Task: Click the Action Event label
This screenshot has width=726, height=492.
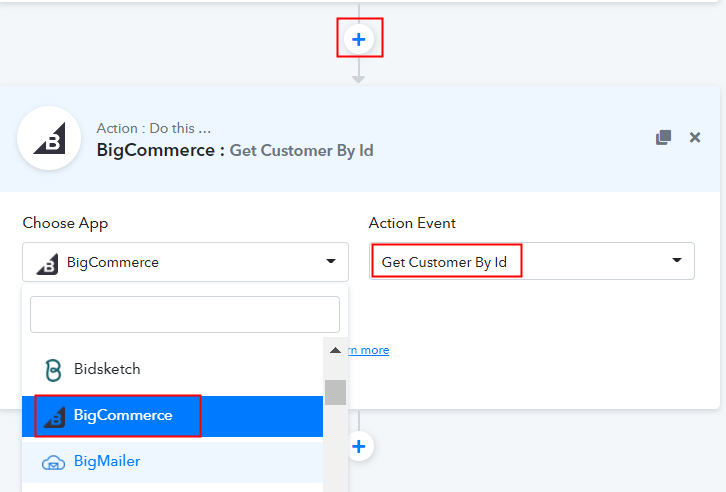Action: 412,223
